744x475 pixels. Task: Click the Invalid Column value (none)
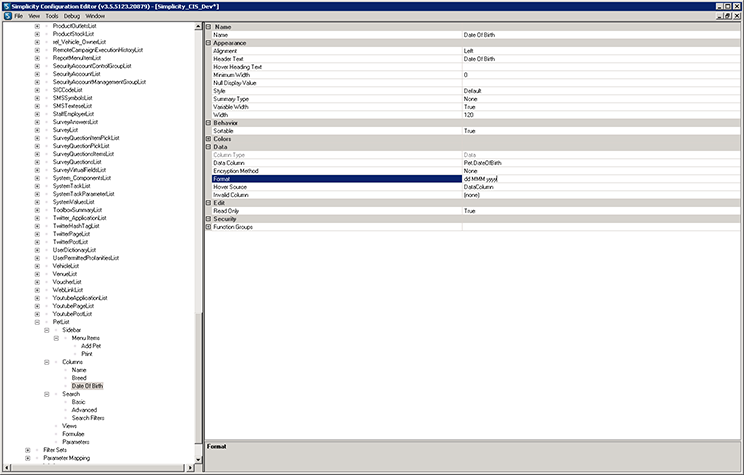pos(601,195)
